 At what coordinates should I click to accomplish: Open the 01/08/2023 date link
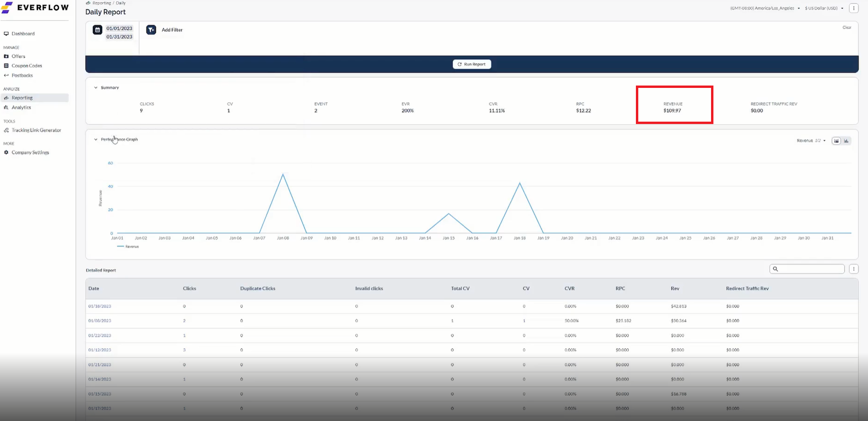pos(100,321)
